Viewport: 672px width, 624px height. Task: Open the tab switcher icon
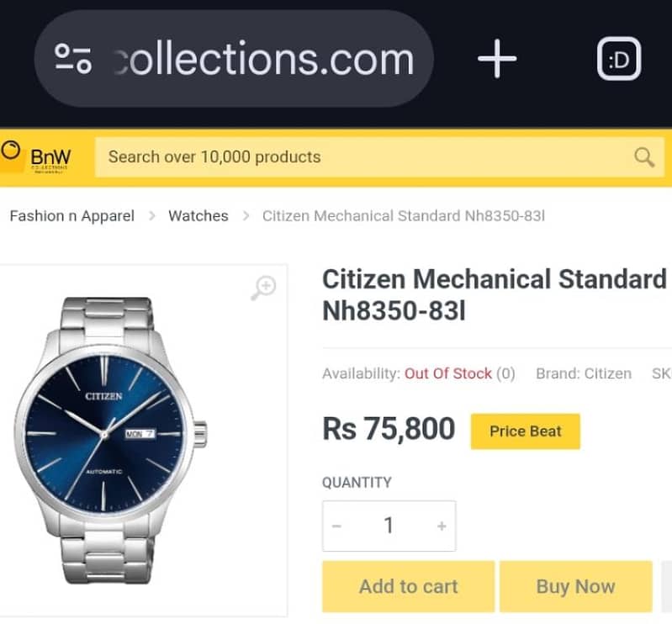point(619,59)
